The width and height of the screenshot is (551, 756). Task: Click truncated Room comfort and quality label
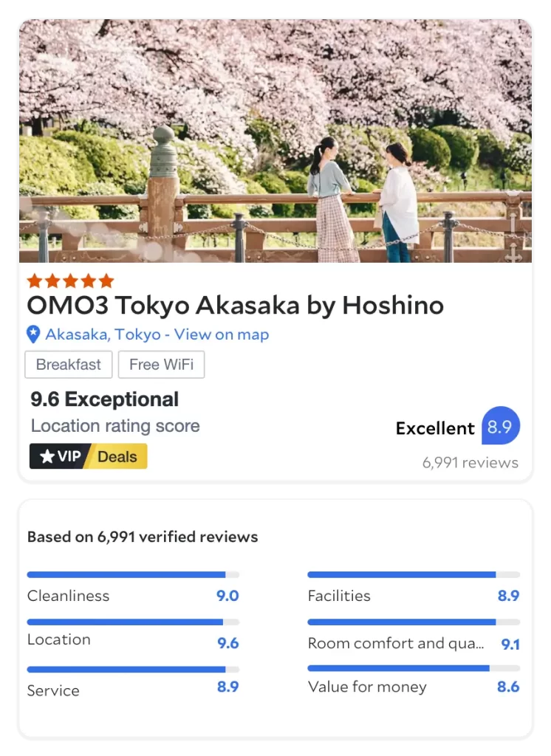coord(396,643)
